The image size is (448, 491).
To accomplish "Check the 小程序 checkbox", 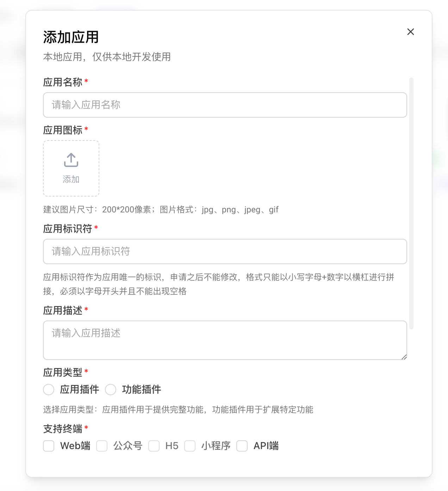I will click(x=190, y=446).
